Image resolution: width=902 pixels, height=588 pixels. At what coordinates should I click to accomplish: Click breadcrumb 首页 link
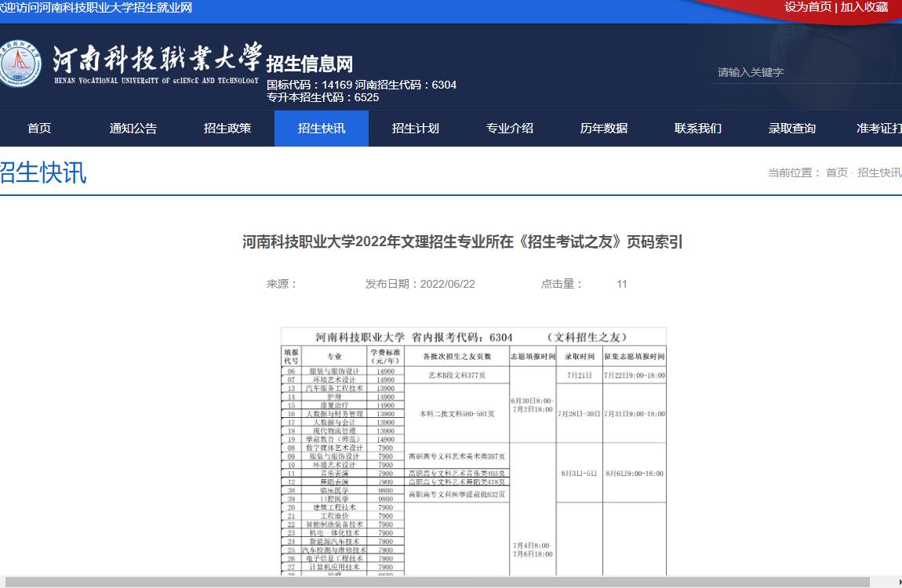pos(836,172)
